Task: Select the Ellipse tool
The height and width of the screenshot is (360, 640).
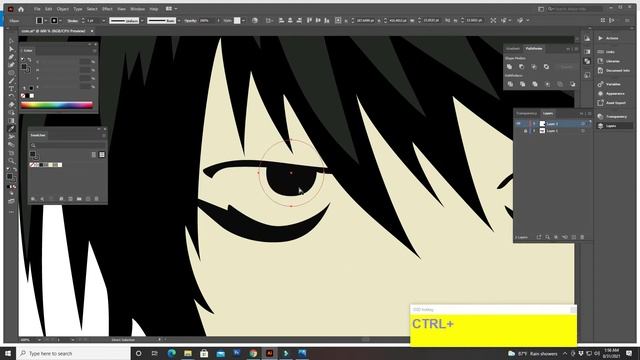Action: (11, 73)
